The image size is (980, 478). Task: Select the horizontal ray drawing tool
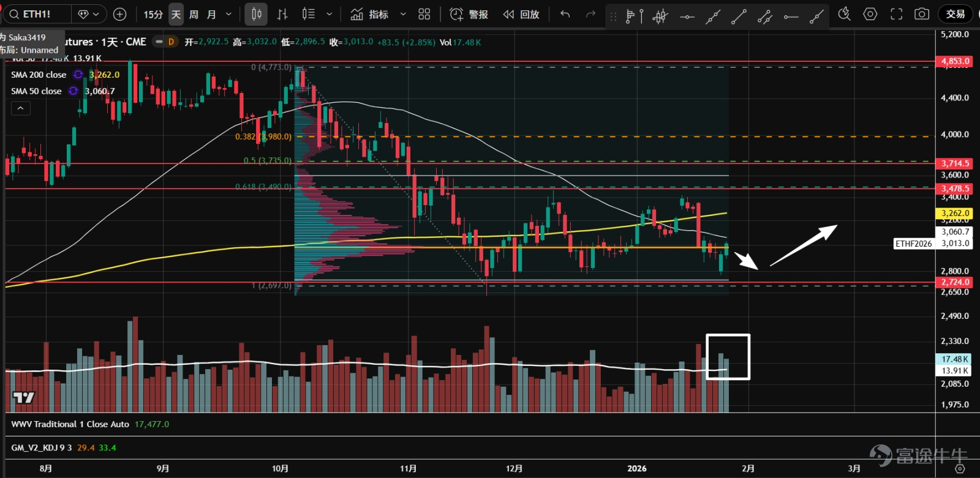point(791,17)
